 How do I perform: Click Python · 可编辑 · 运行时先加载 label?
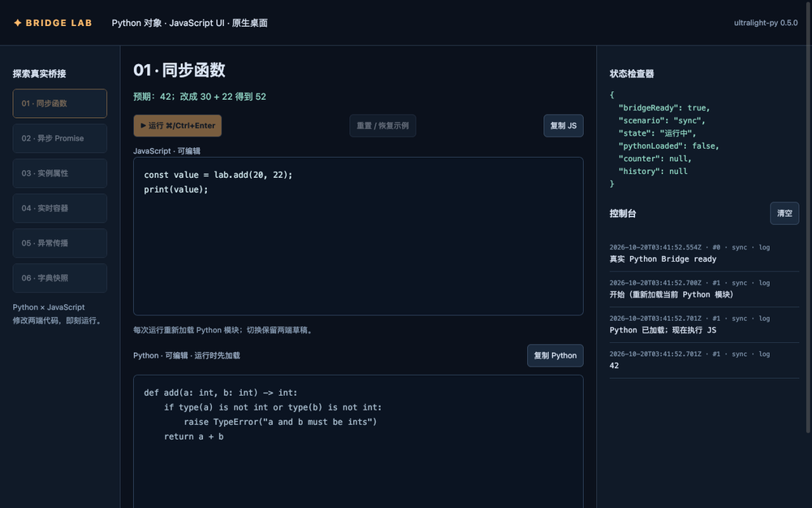click(187, 356)
